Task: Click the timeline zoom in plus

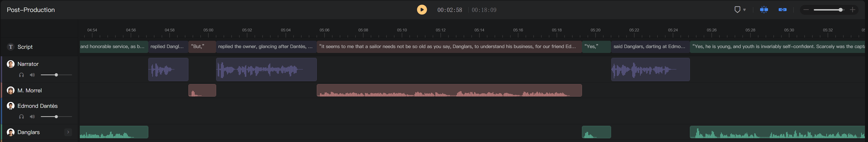Action: 853,10
